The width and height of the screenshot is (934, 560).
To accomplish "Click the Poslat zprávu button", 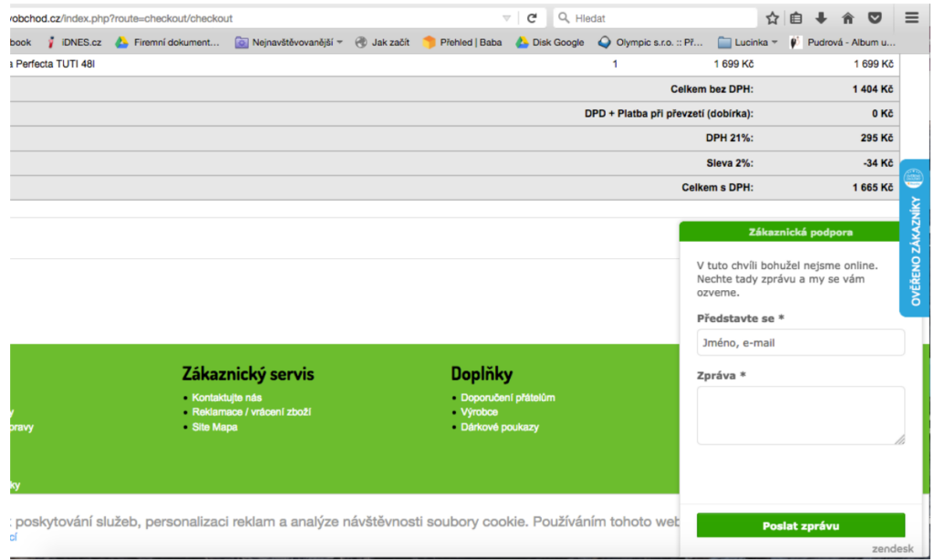I will click(x=800, y=525).
